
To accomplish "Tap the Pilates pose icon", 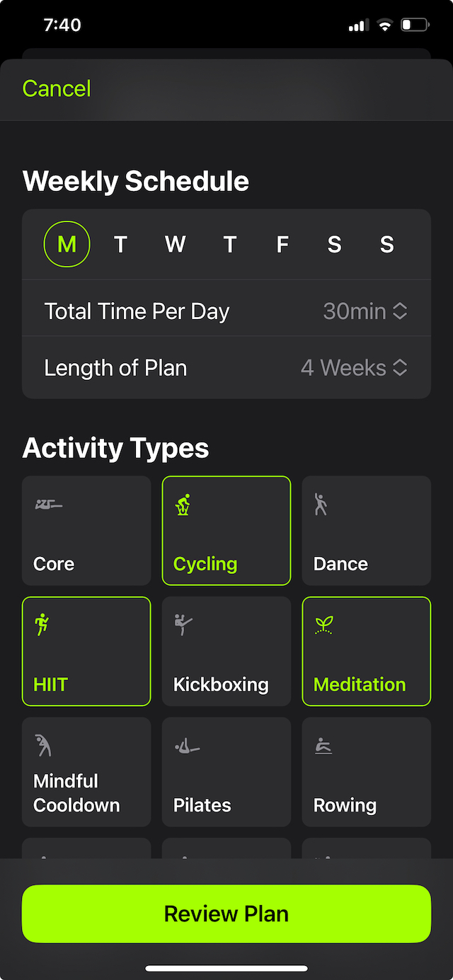I will (188, 746).
